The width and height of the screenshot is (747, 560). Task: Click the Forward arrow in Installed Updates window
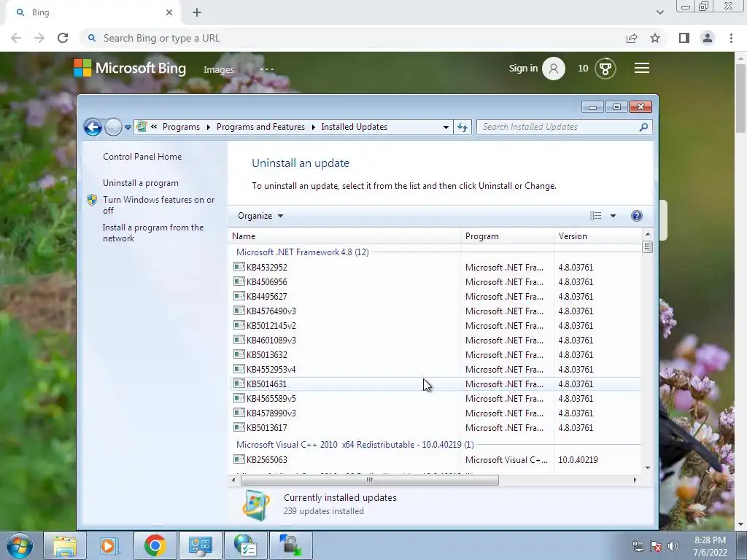pyautogui.click(x=113, y=127)
